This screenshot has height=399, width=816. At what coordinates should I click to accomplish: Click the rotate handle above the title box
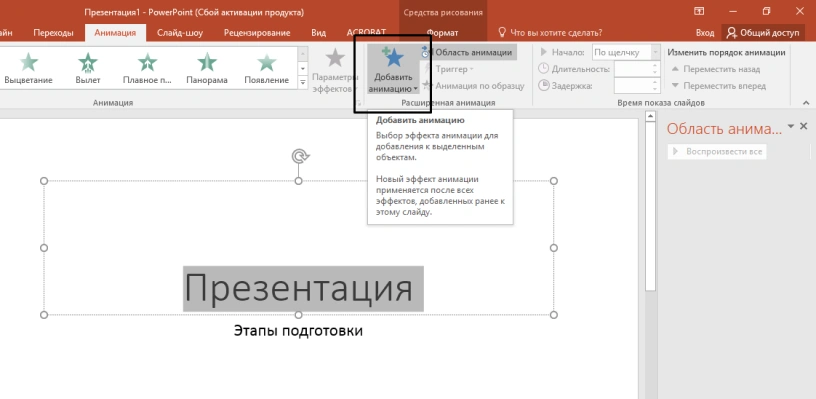pyautogui.click(x=300, y=156)
